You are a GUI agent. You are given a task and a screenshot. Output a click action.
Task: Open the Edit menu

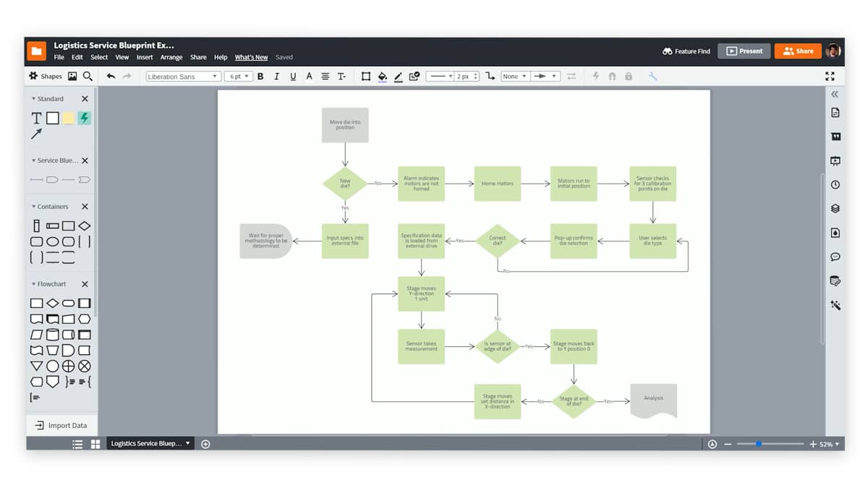77,57
